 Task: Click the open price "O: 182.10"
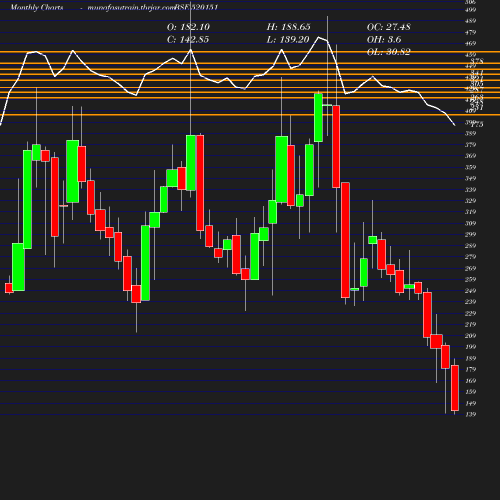[x=188, y=27]
